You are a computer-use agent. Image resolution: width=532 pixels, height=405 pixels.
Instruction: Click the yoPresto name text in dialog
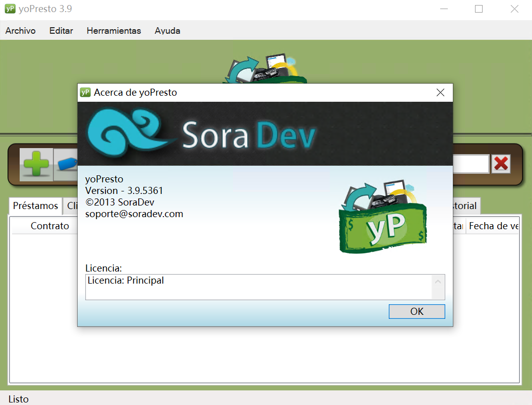click(104, 179)
